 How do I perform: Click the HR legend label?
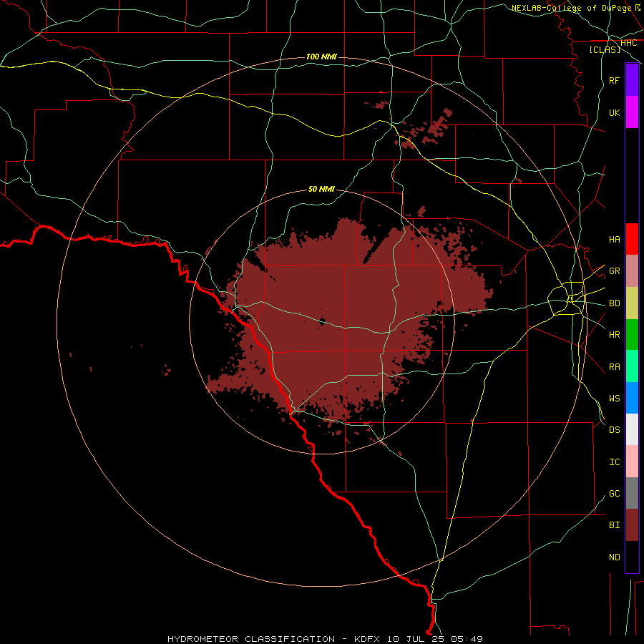615,335
